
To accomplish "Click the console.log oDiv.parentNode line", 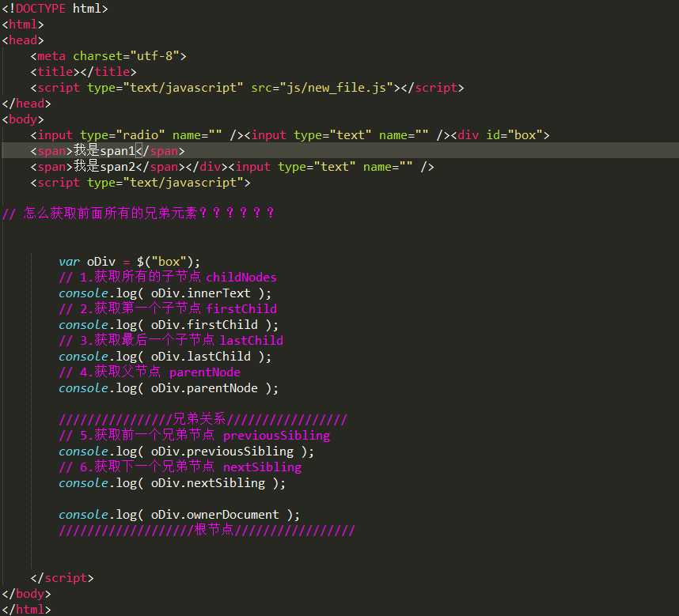I will click(169, 388).
